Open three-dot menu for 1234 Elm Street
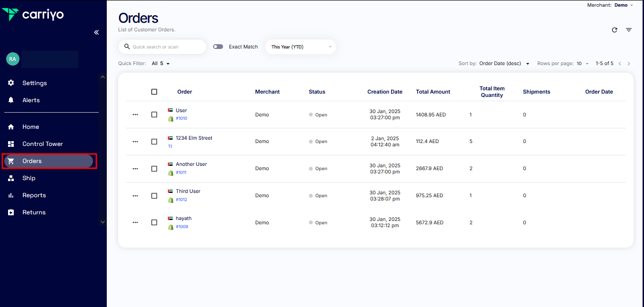This screenshot has height=307, width=644. click(x=135, y=142)
